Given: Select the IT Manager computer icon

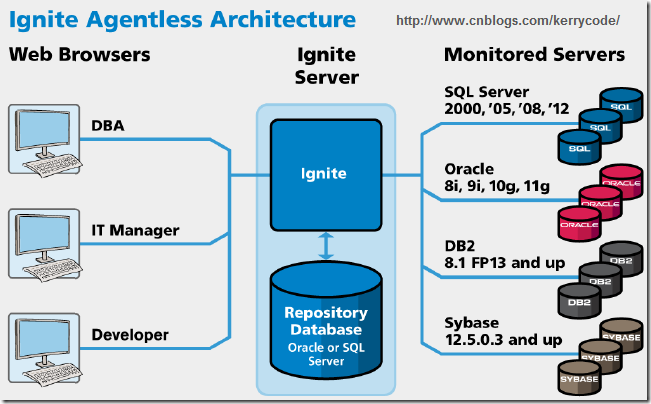Looking at the screenshot, I should pos(44,245).
